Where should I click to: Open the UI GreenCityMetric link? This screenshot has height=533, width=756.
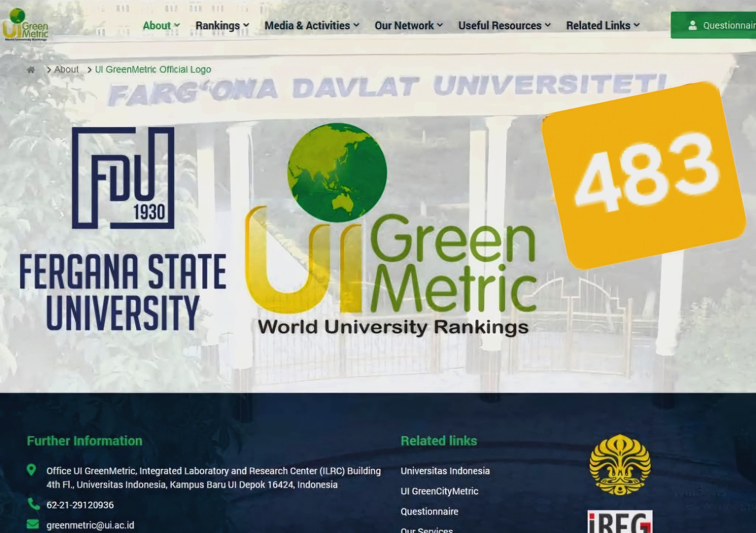coord(439,491)
